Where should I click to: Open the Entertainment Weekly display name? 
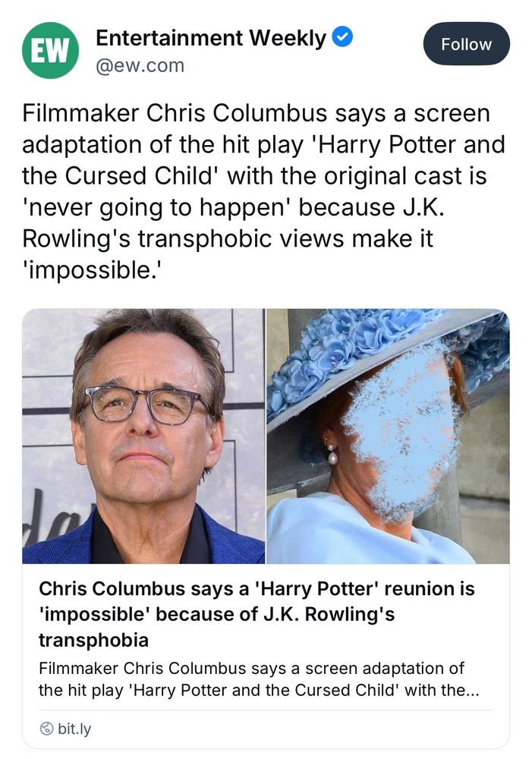coord(211,38)
